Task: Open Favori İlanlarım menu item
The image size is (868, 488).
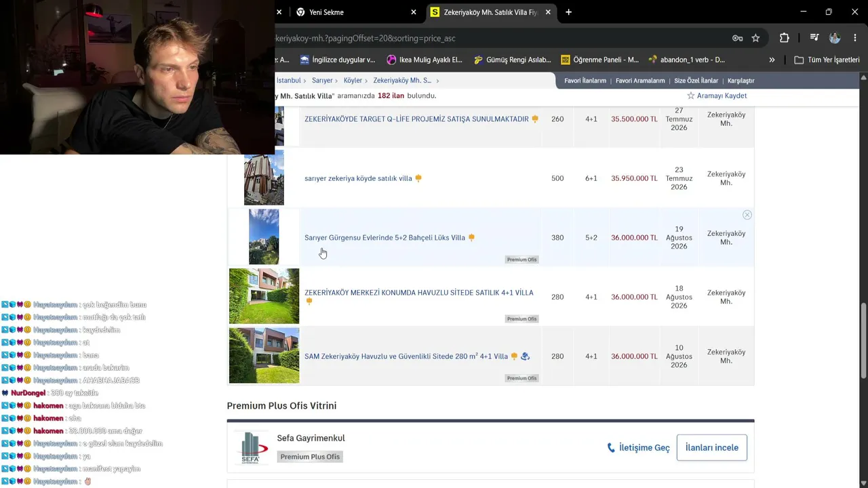Action: (x=585, y=81)
